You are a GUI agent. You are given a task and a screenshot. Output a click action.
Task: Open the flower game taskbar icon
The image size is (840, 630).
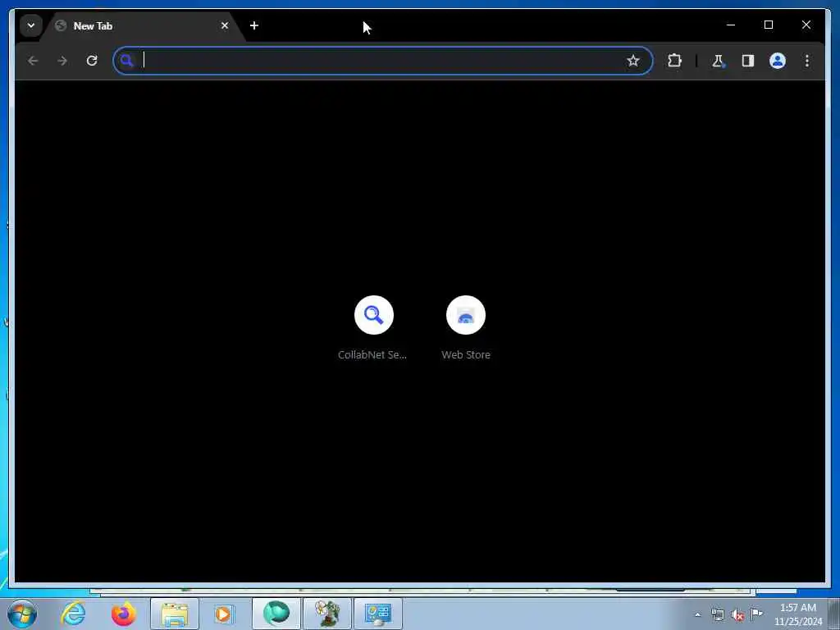click(x=327, y=614)
